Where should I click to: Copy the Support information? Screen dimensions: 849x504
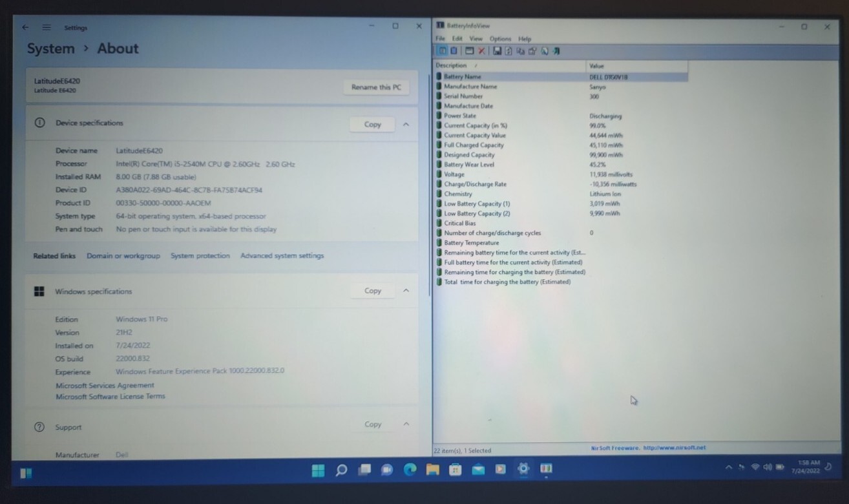(372, 424)
